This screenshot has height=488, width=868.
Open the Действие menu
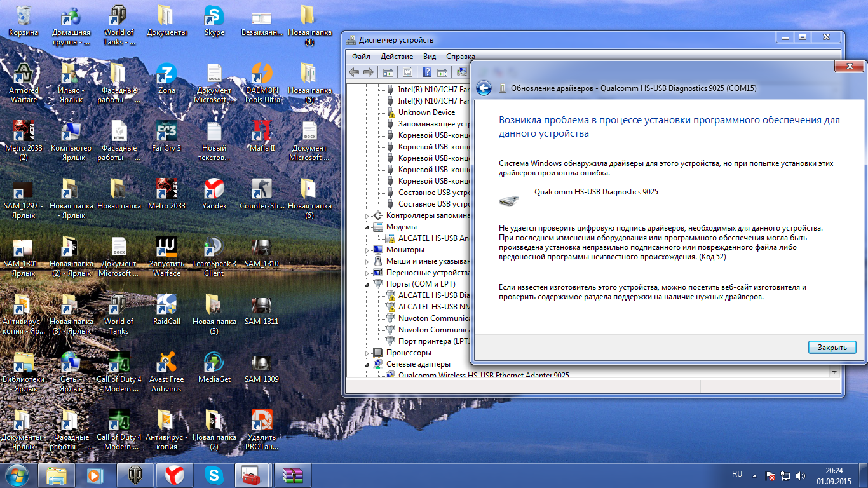[x=397, y=57]
